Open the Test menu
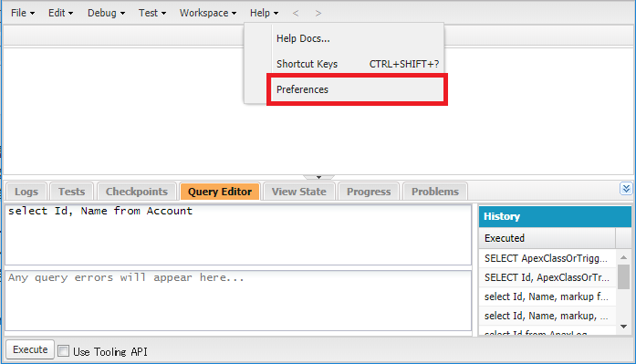This screenshot has width=636, height=364. pos(152,13)
